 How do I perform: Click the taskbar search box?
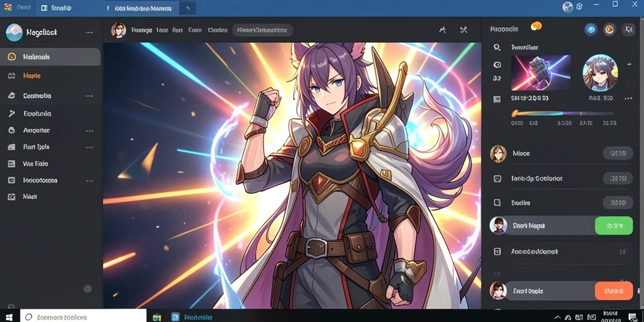(x=84, y=317)
